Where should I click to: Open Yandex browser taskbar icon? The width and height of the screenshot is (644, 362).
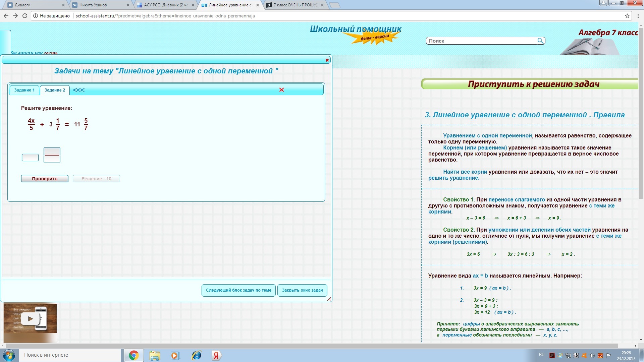click(x=216, y=355)
